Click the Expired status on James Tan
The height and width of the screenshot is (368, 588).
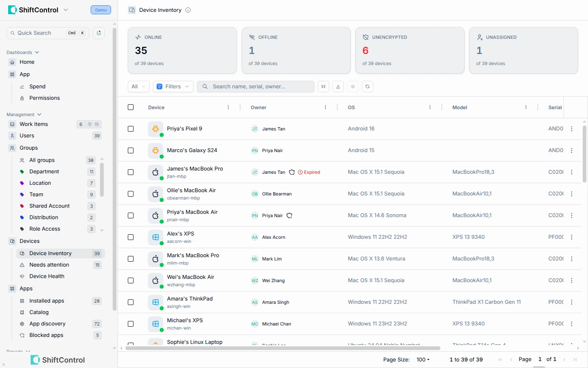tap(309, 172)
